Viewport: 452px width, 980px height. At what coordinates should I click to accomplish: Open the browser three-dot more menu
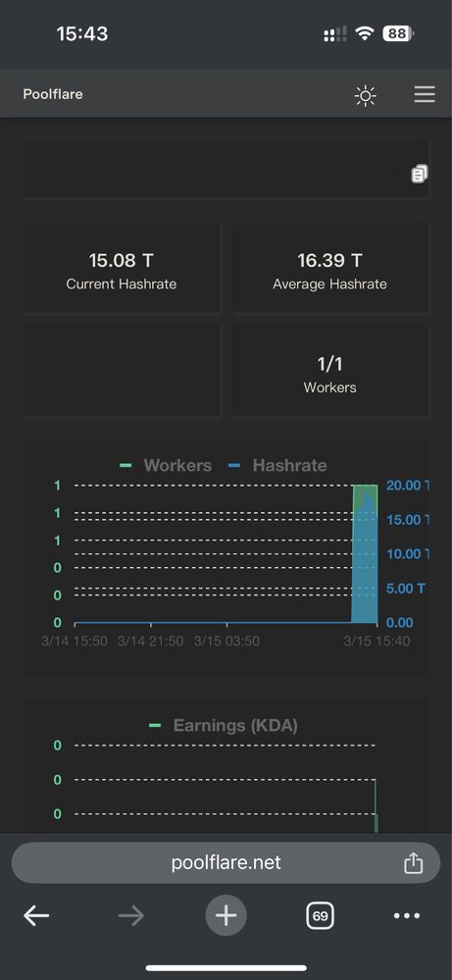point(407,916)
